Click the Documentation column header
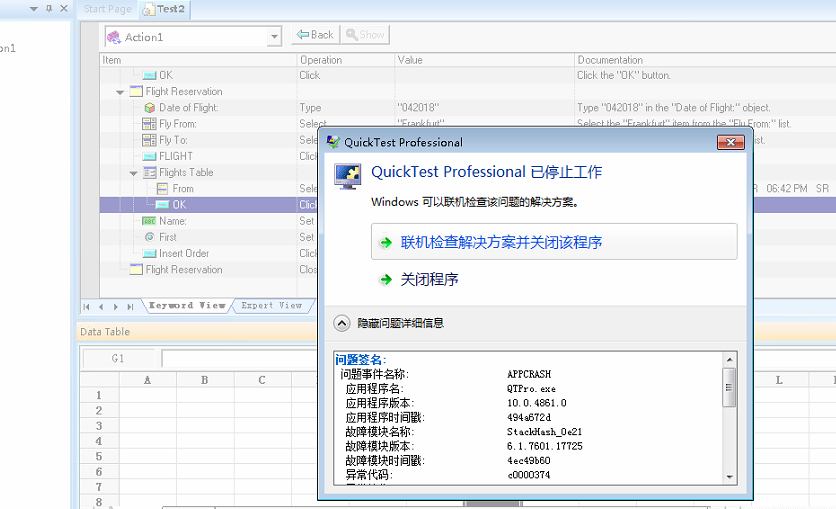Image resolution: width=836 pixels, height=509 pixels. click(705, 60)
